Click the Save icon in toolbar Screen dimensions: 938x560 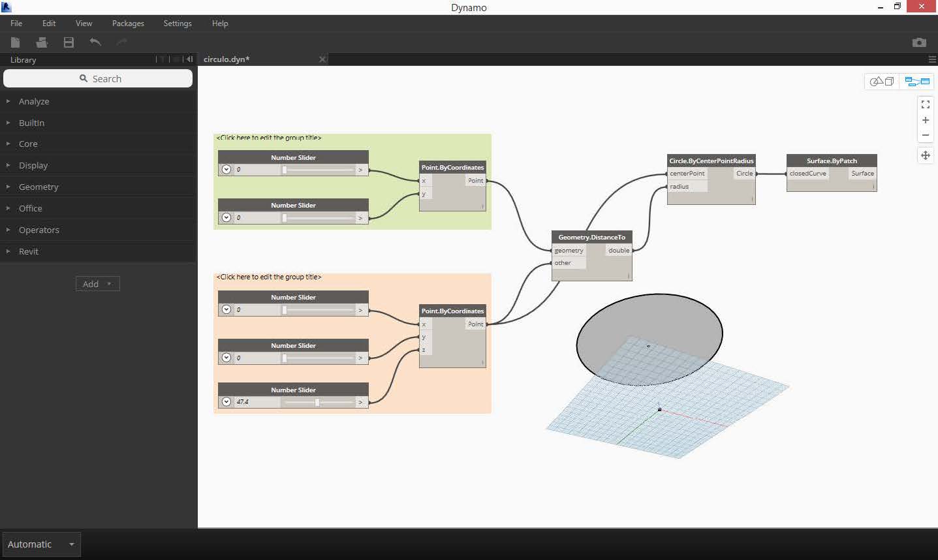[69, 42]
